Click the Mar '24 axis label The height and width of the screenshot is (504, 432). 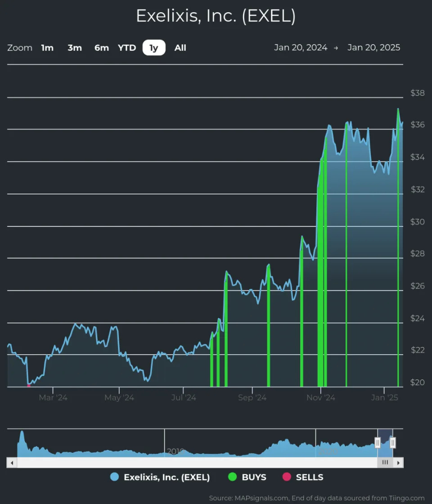tap(53, 398)
